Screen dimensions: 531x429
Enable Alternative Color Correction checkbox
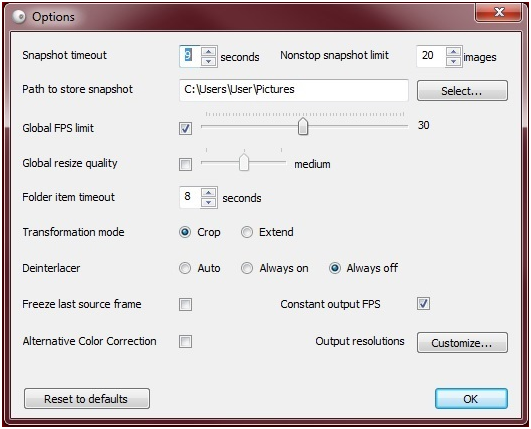185,341
